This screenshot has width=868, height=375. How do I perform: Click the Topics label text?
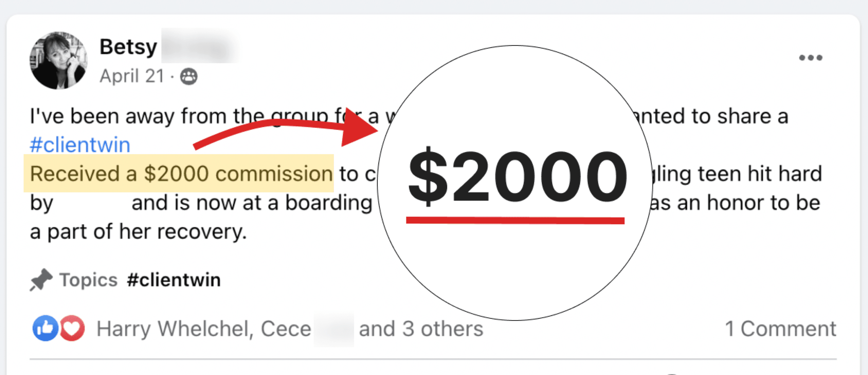click(x=89, y=280)
